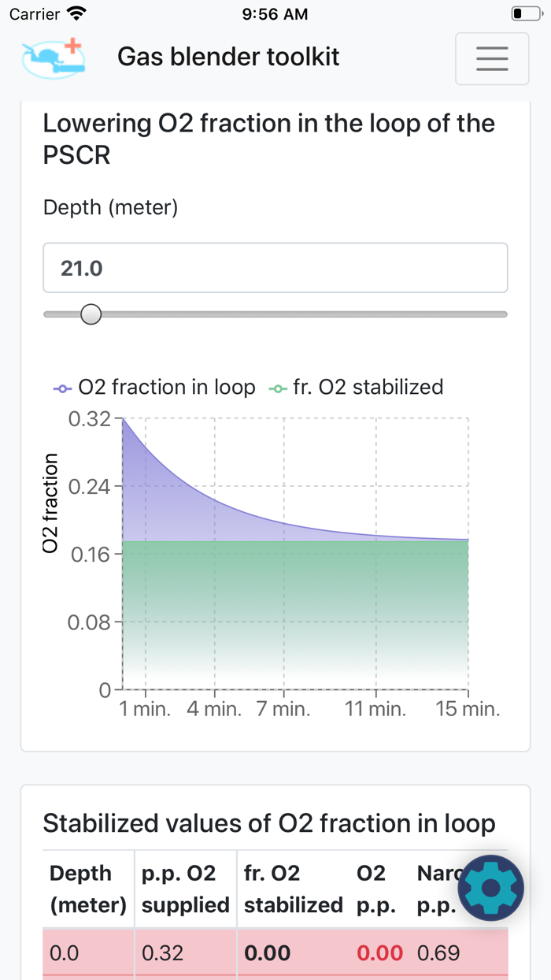Click the "p.p. O2 supplied" column header
Image resolution: width=551 pixels, height=980 pixels.
point(185,889)
